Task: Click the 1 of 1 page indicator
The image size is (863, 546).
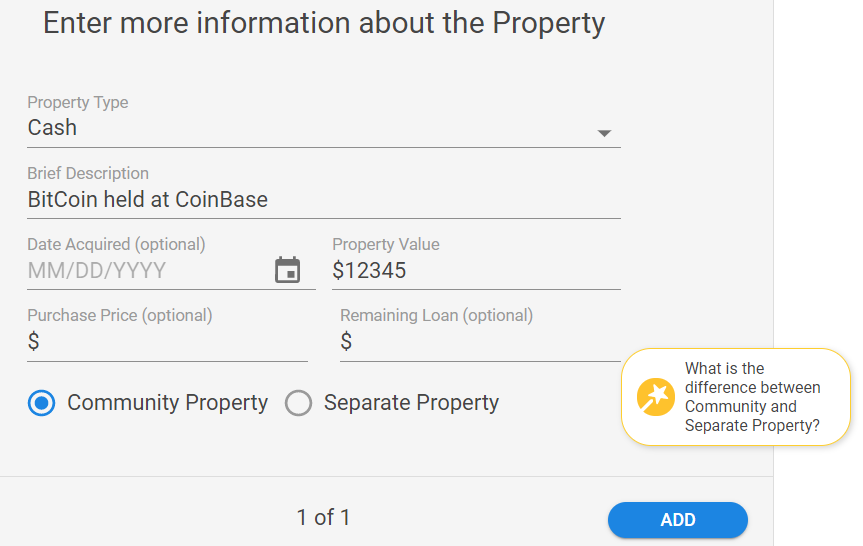Action: tap(323, 517)
